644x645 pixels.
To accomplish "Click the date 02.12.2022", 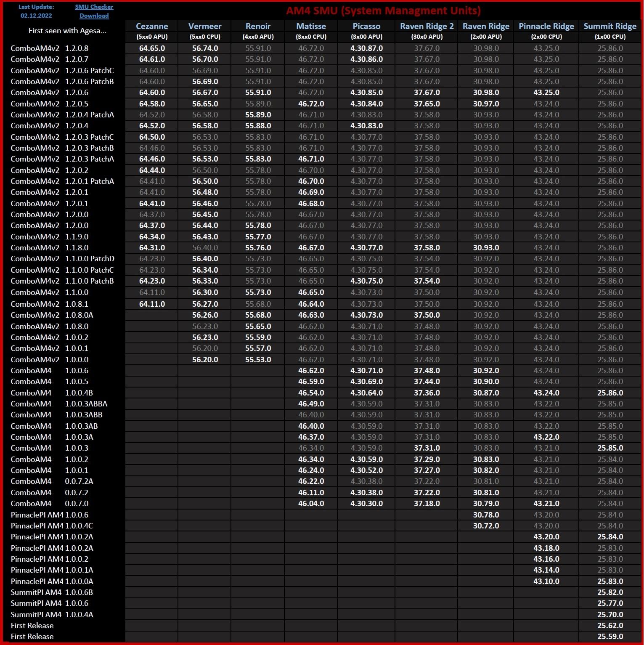I will point(36,16).
